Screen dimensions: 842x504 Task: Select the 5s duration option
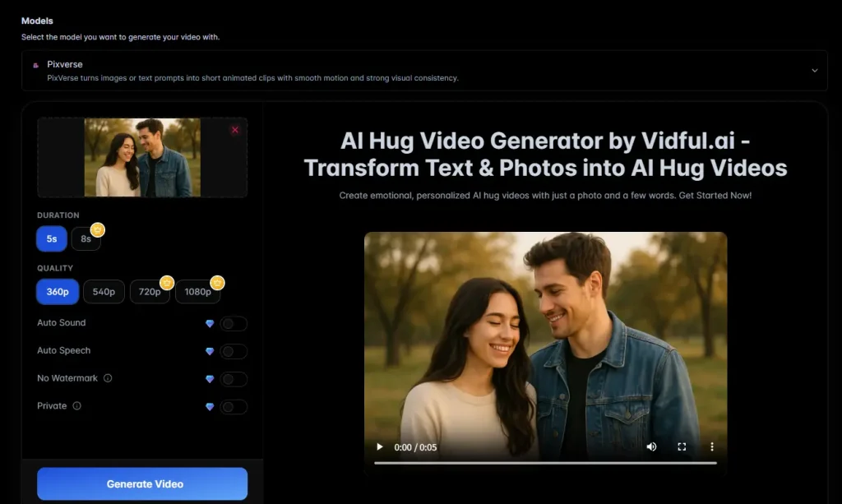point(52,238)
